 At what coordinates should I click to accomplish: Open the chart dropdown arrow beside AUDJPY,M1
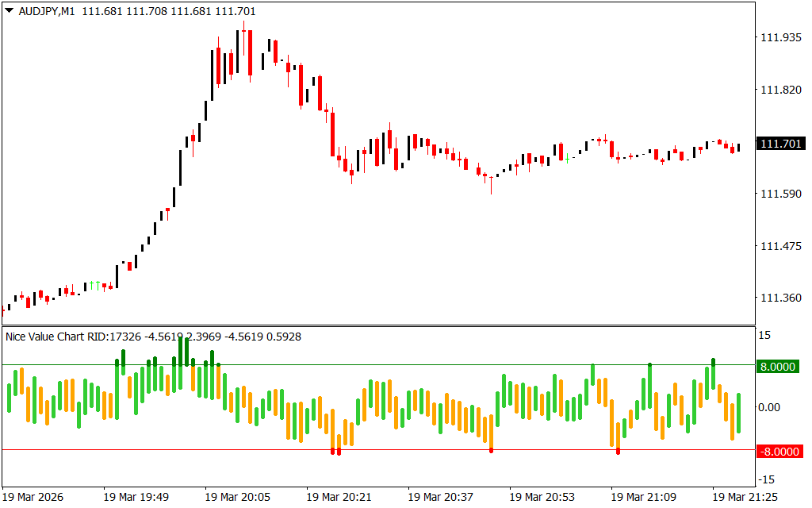[9, 11]
